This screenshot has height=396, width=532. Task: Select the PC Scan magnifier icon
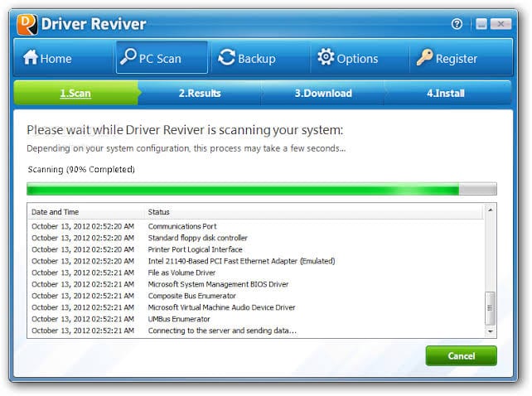click(x=128, y=58)
